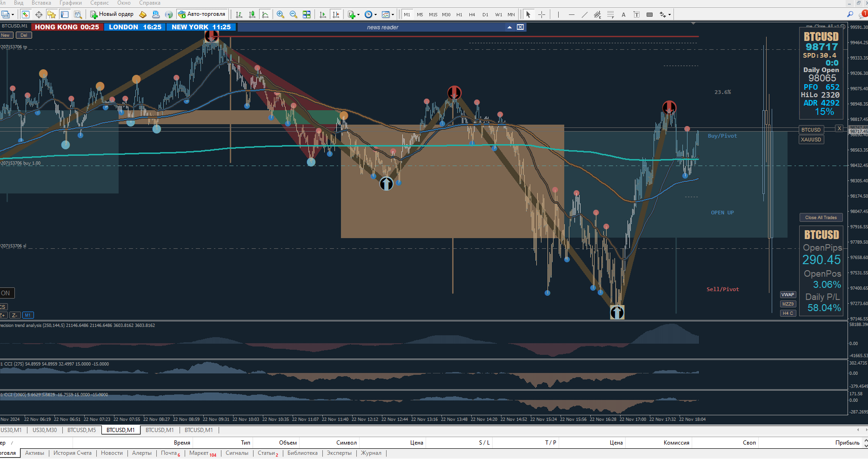Click the zoom out magnifier icon
The image size is (868, 459).
click(294, 14)
